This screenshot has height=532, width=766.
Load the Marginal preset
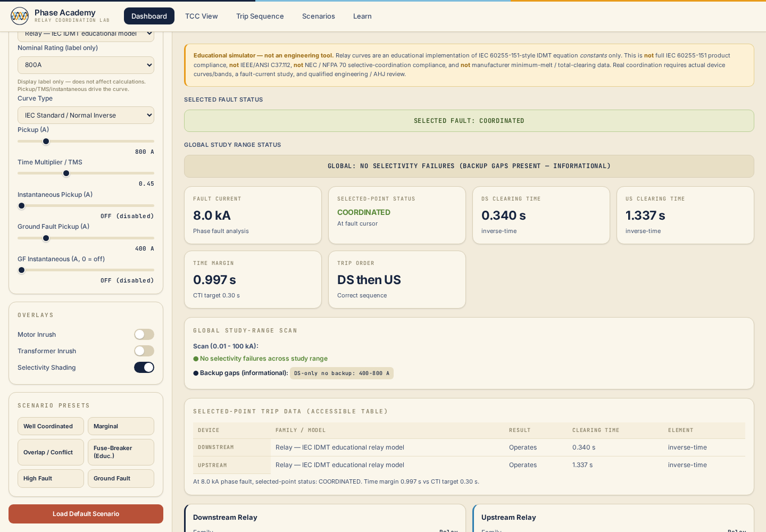pos(121,426)
